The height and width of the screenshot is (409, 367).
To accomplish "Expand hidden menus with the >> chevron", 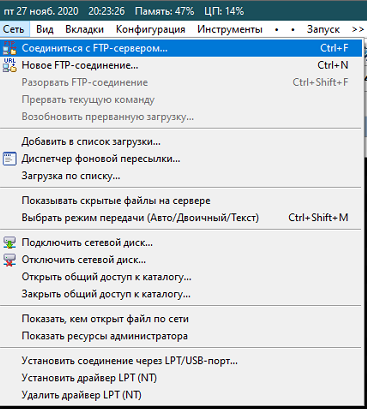I will [358, 29].
